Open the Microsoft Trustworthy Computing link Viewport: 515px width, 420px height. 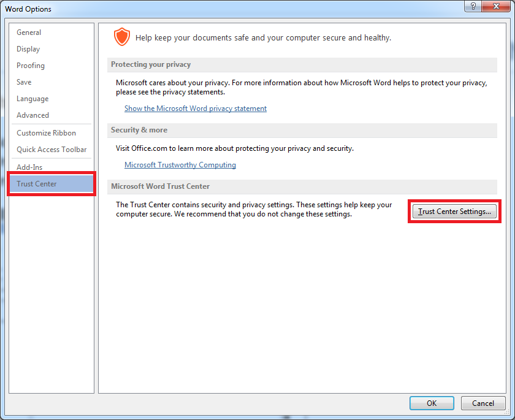pyautogui.click(x=180, y=165)
